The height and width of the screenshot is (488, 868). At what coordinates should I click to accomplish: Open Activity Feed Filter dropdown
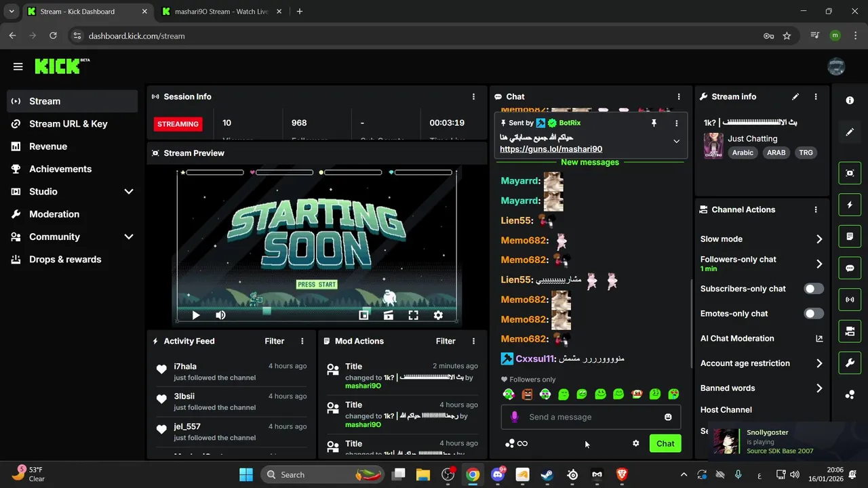(x=275, y=342)
